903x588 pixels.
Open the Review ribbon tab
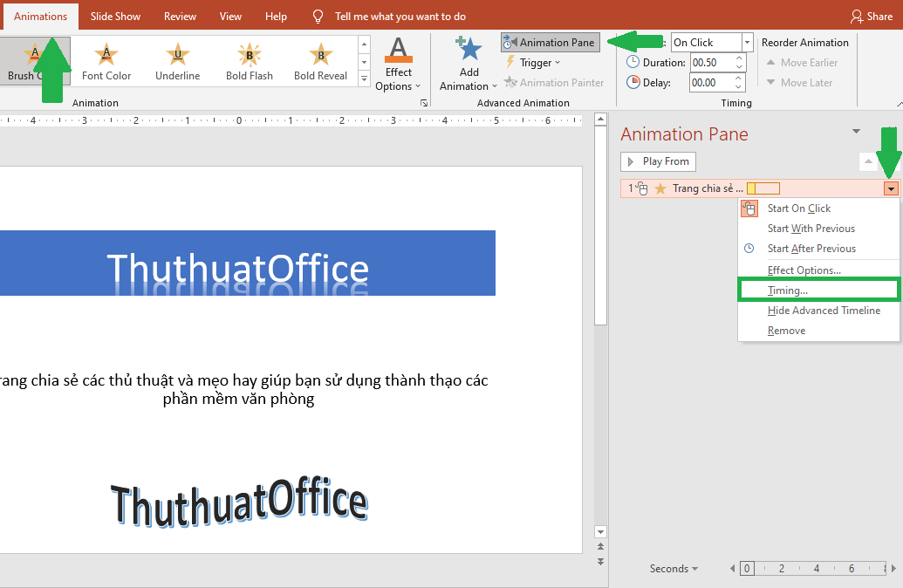[180, 15]
